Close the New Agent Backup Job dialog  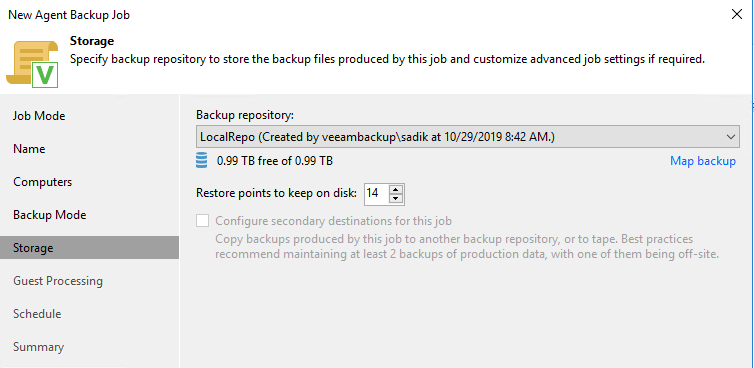click(x=737, y=14)
